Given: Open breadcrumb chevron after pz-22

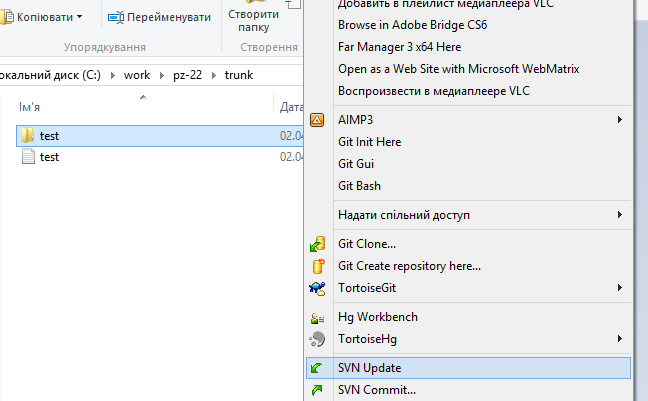Looking at the screenshot, I should tap(214, 75).
